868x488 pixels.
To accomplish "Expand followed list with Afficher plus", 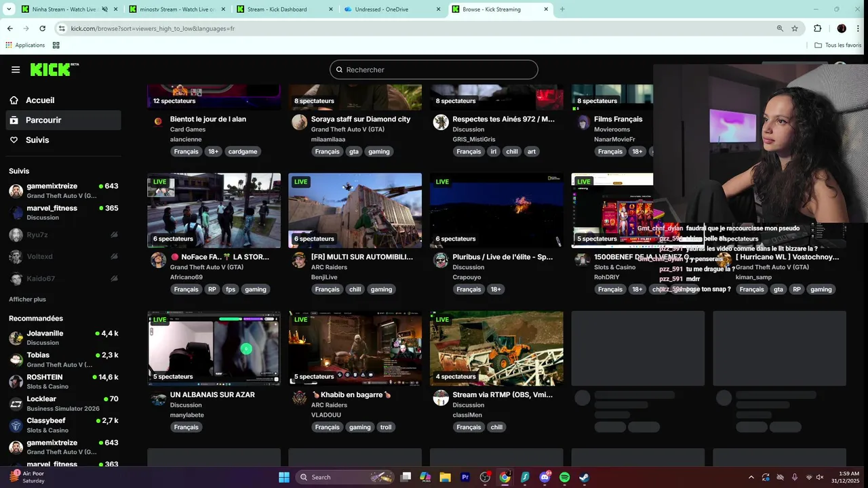I will pos(27,299).
